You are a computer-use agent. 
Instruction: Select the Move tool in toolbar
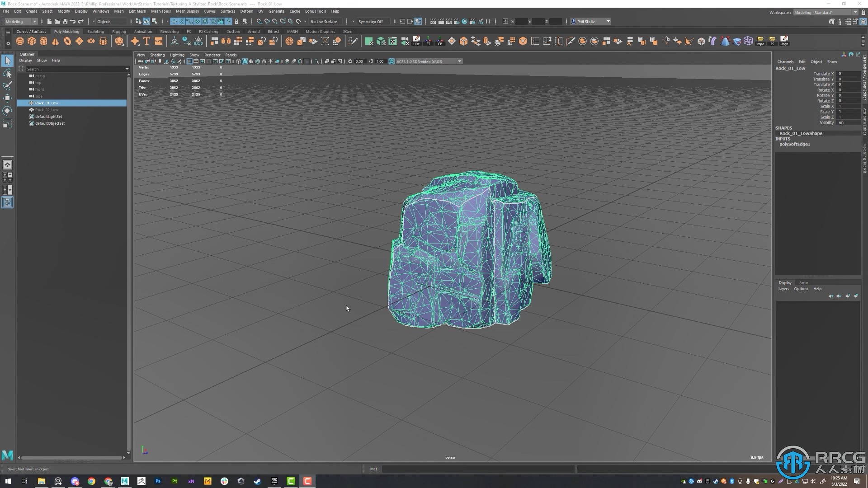(x=7, y=97)
